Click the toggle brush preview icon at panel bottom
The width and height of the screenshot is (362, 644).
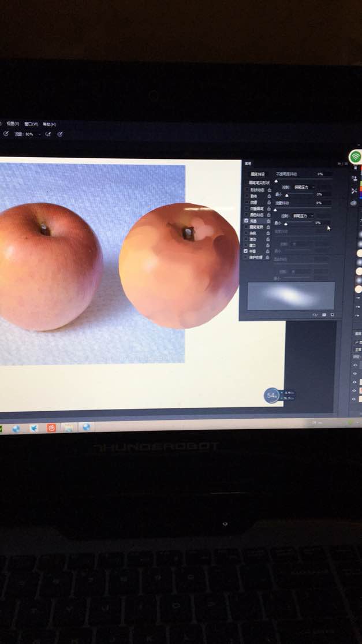click(315, 315)
